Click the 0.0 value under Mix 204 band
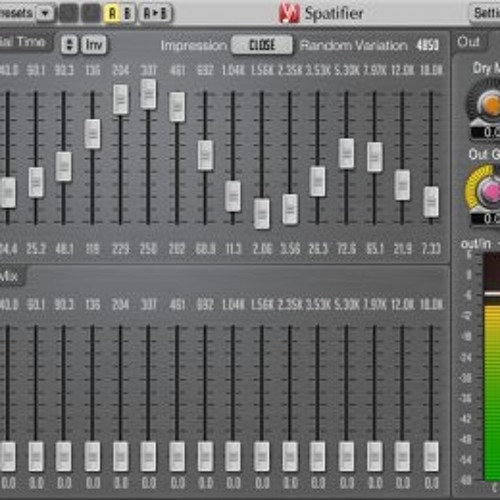500x500 pixels. click(120, 483)
